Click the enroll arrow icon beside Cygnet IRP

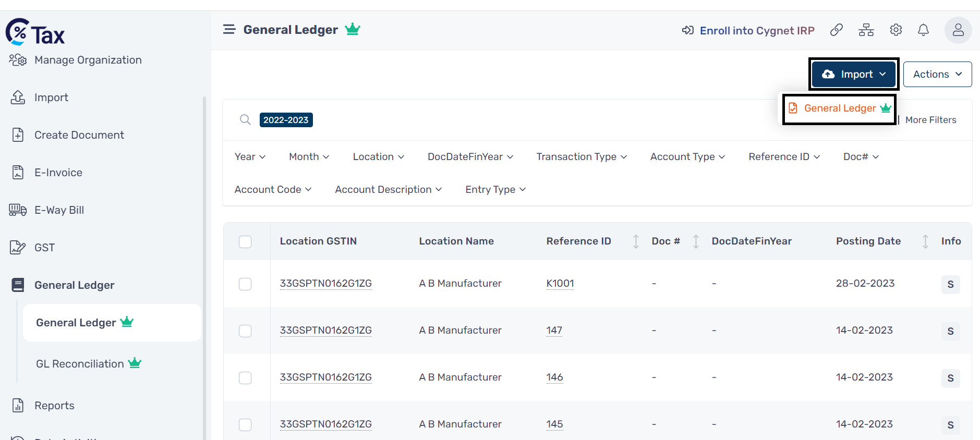click(688, 30)
